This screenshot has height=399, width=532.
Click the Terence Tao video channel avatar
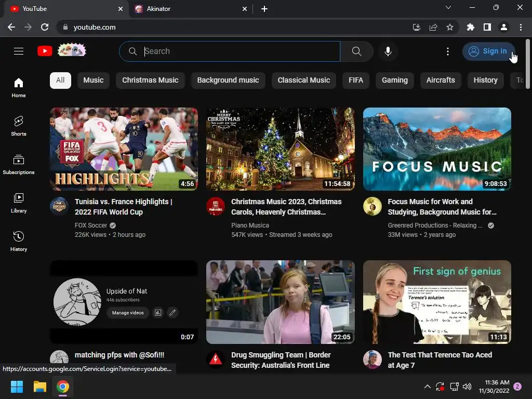pyautogui.click(x=372, y=360)
